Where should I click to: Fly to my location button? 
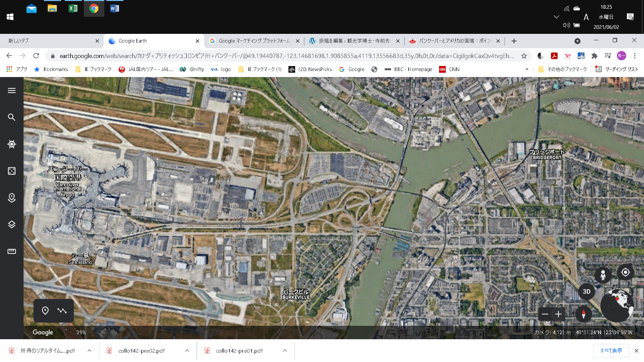625,272
